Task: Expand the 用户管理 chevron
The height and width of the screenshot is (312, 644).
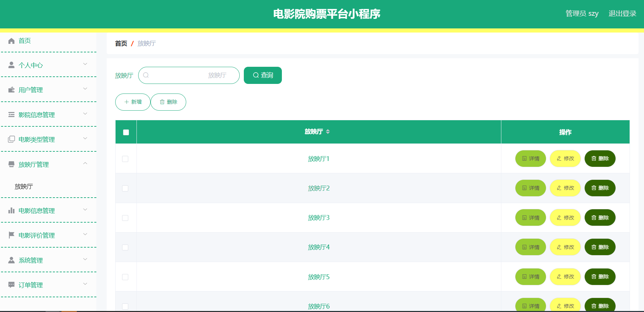Action: (85, 89)
